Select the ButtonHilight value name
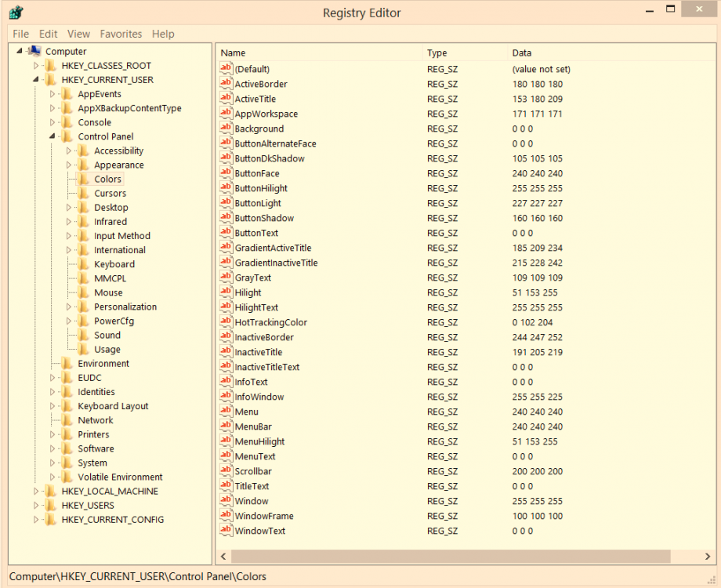721x588 pixels. (x=261, y=188)
